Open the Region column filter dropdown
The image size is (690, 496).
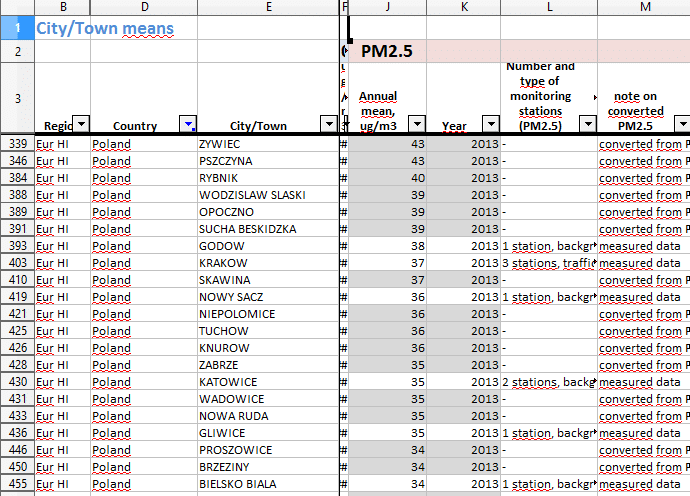coord(81,124)
